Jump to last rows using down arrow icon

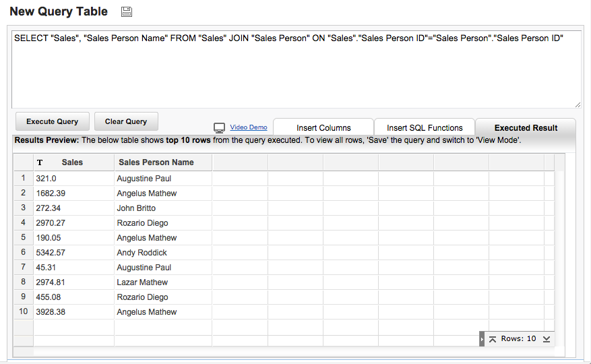coord(547,339)
